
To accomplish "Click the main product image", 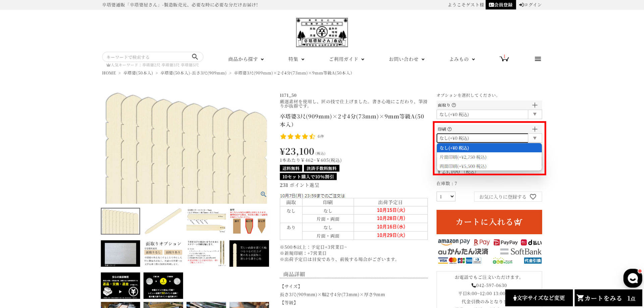I will [x=186, y=148].
